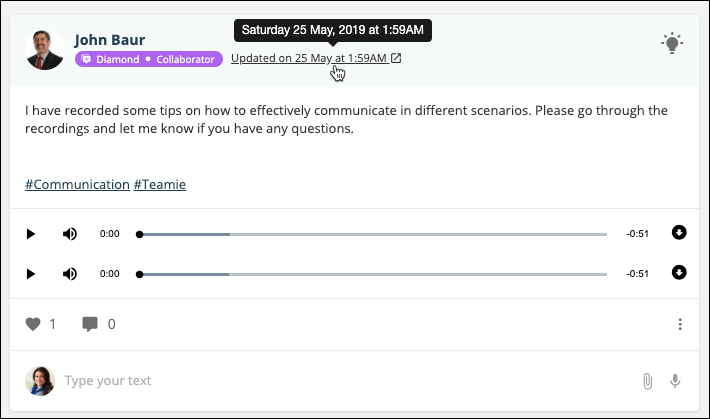Image resolution: width=710 pixels, height=419 pixels.
Task: Record a voice comment with microphone icon
Action: click(675, 381)
